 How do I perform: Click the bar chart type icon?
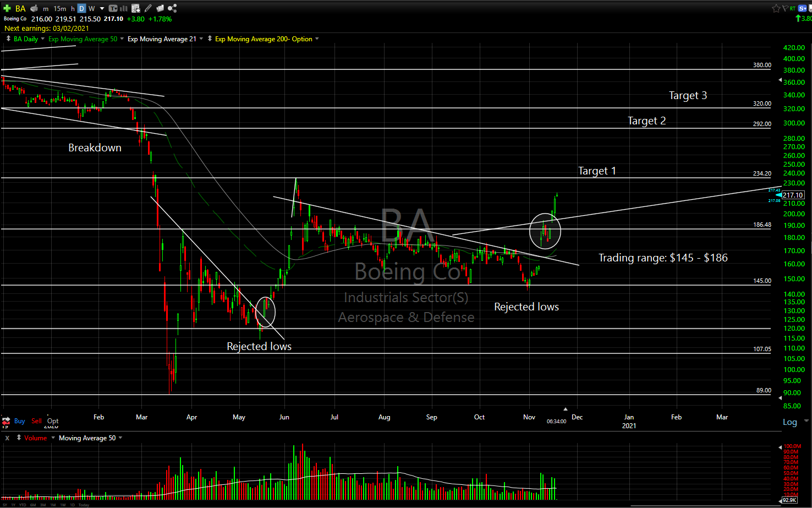pyautogui.click(x=124, y=8)
